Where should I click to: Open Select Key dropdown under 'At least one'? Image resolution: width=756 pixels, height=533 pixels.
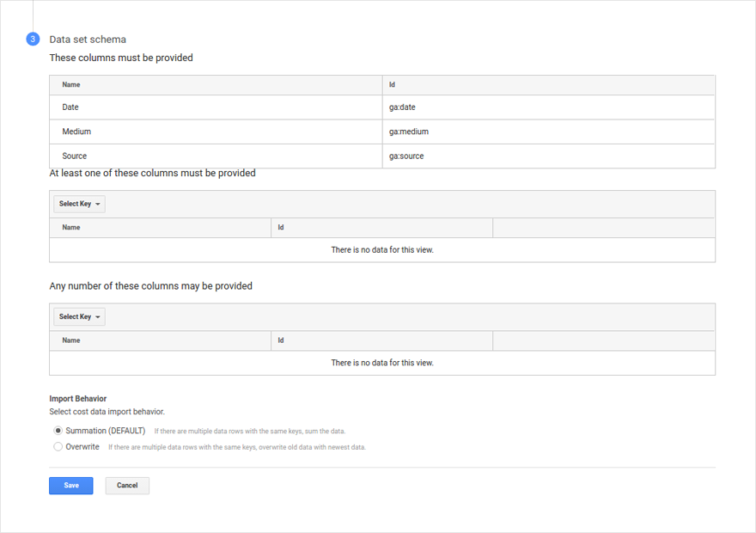80,204
